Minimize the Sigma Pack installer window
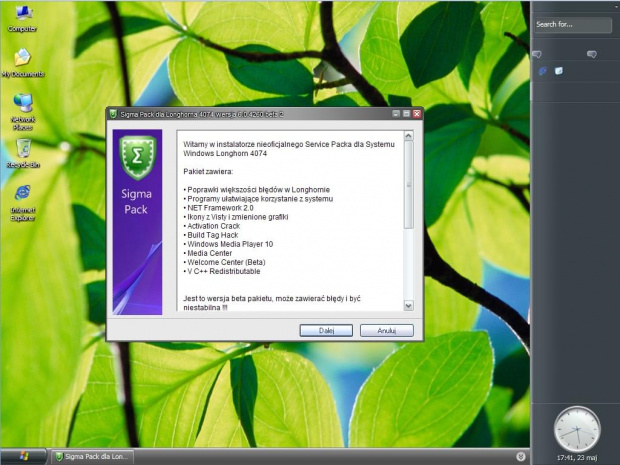This screenshot has height=465, width=620. pos(396,114)
